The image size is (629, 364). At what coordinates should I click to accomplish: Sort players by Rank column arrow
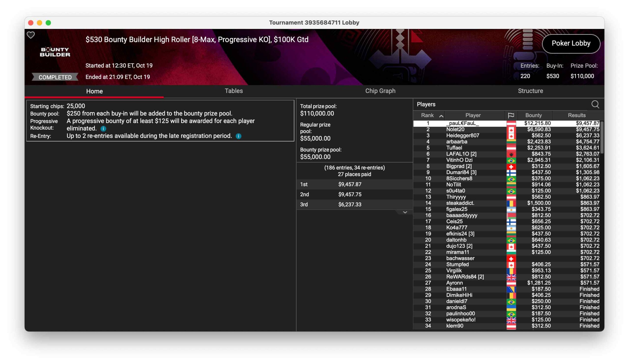[x=441, y=116]
